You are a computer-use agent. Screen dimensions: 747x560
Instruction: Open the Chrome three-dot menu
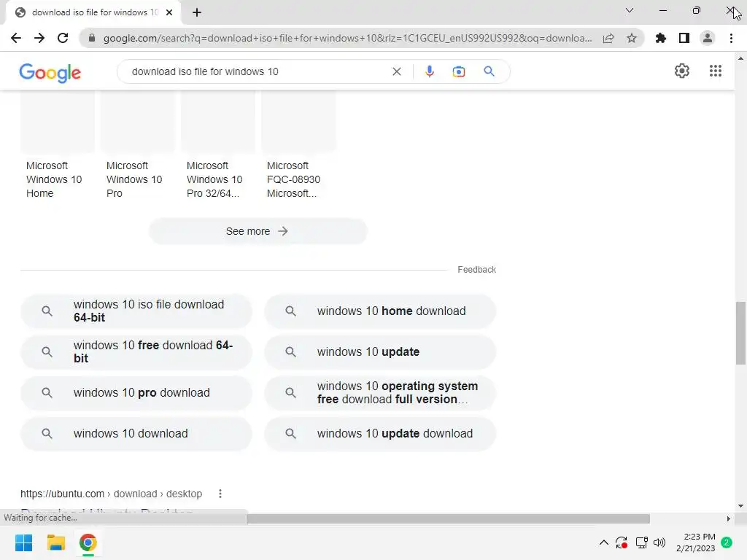click(731, 38)
